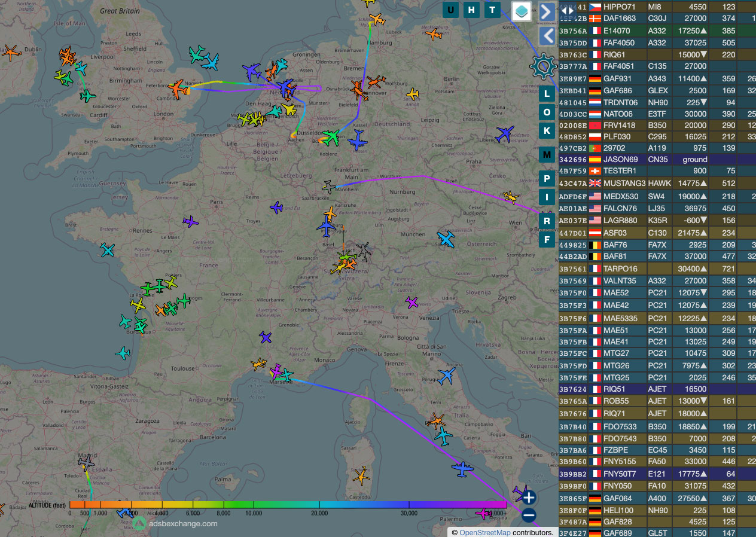The image size is (756, 537).
Task: Click hex code 3E865F for GAF064
Action: 573,498
